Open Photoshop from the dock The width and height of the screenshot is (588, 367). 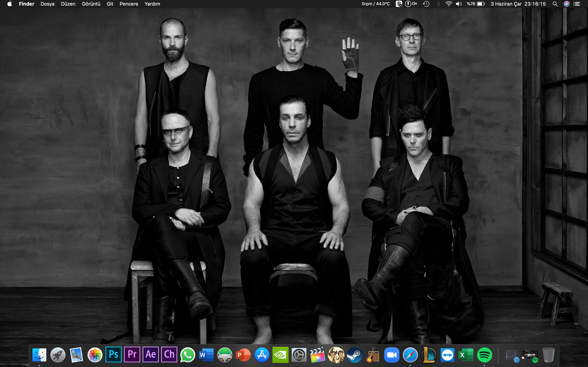coord(113,355)
